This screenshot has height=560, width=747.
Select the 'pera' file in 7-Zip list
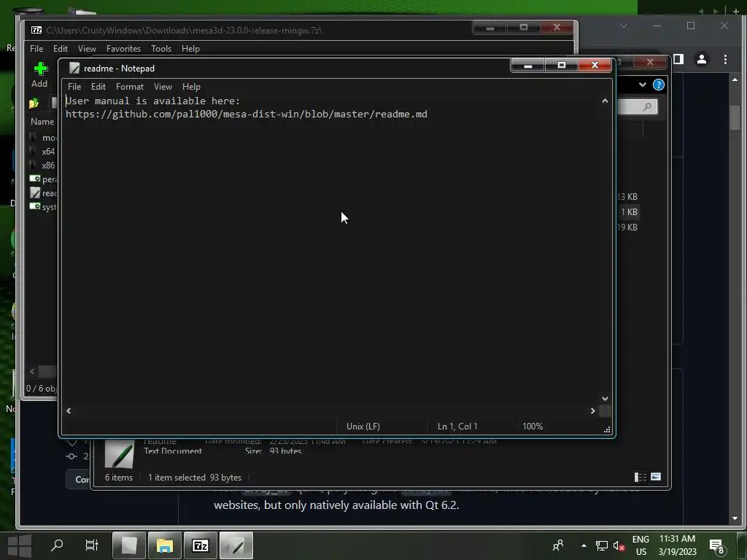(x=43, y=179)
